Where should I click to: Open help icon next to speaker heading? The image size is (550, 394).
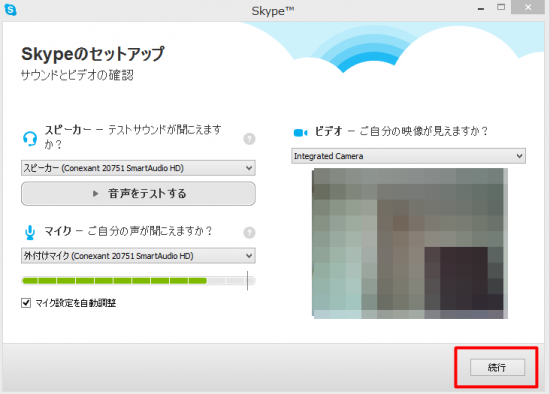click(x=249, y=139)
